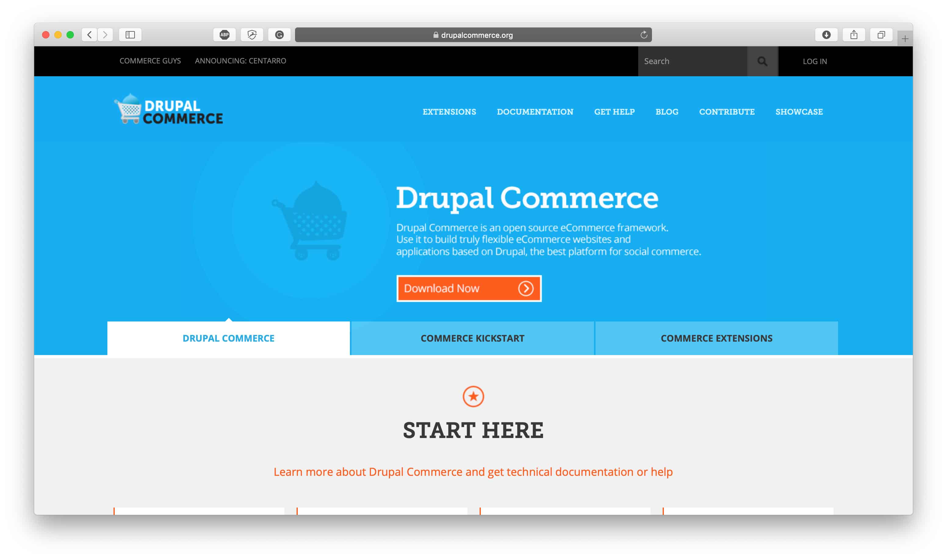Click the star icon above START HERE section
This screenshot has width=947, height=560.
coord(474,396)
